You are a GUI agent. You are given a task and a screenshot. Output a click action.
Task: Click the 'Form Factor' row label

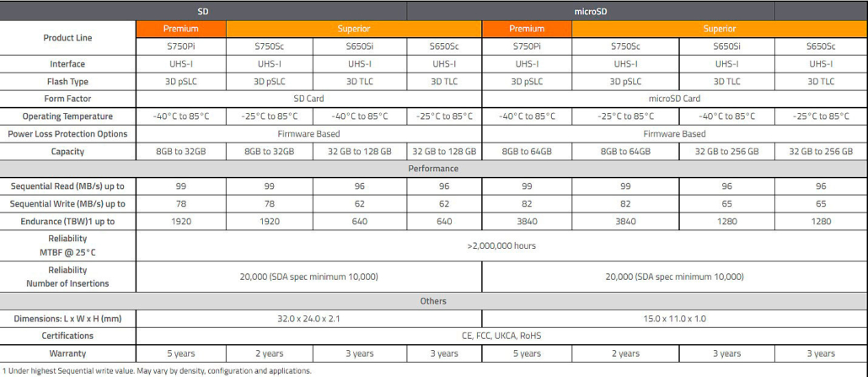pos(67,99)
